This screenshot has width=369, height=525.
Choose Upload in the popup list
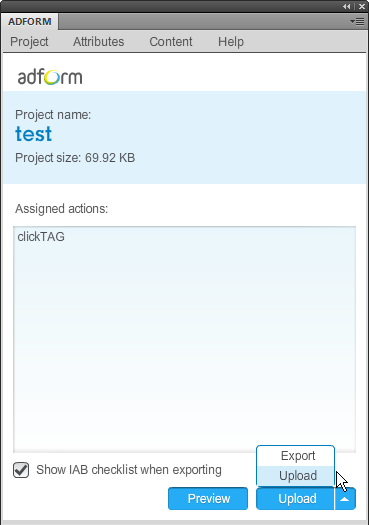(x=296, y=475)
